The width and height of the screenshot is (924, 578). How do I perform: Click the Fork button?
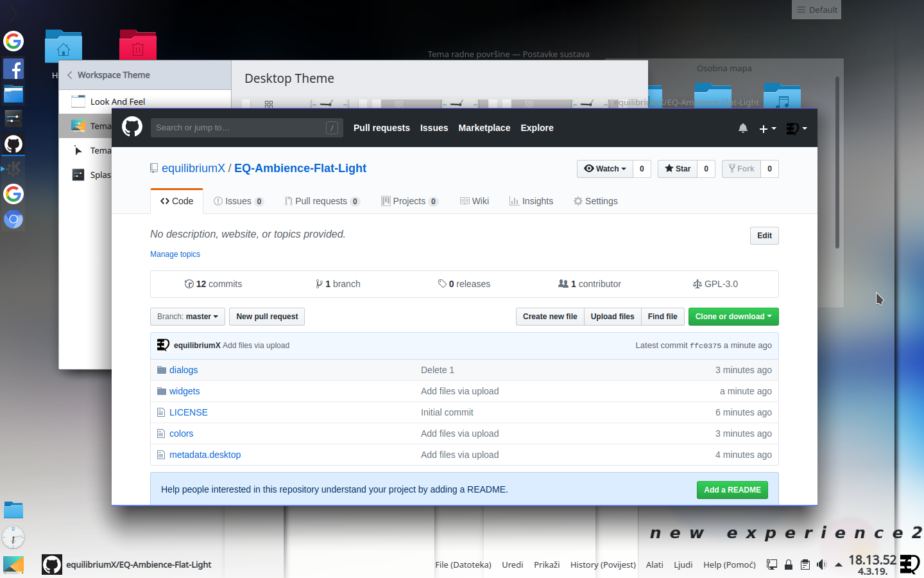742,169
